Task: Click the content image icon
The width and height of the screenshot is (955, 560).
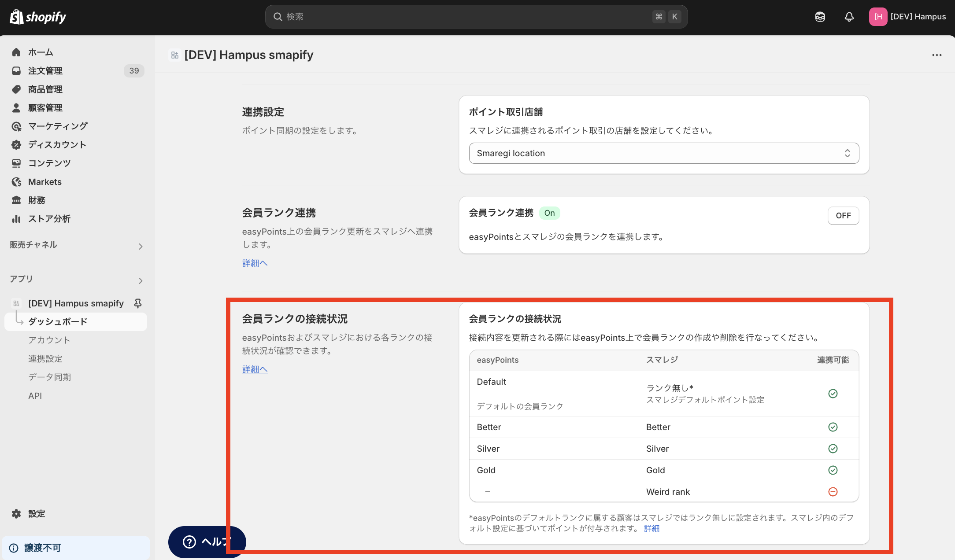Action: click(x=16, y=163)
